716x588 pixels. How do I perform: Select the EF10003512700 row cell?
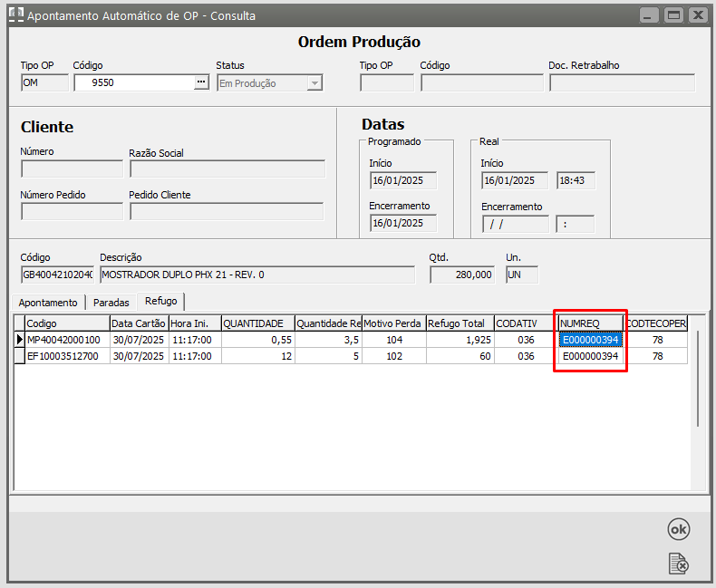[x=66, y=356]
